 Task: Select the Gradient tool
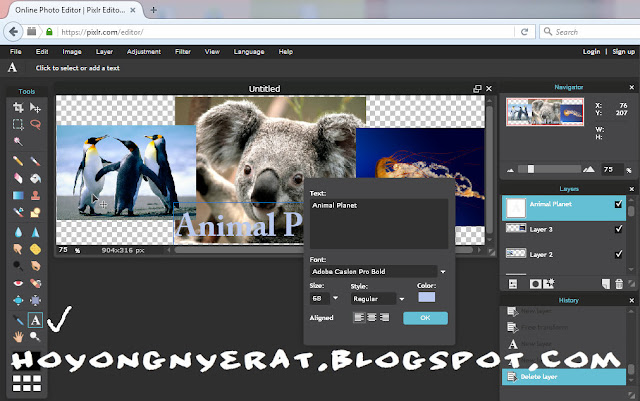coord(18,195)
